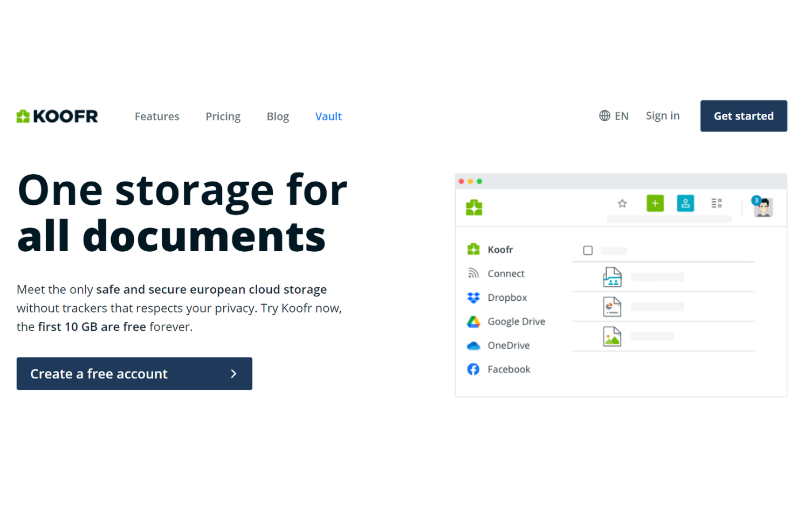Open the Facebook sidebar icon

point(473,369)
